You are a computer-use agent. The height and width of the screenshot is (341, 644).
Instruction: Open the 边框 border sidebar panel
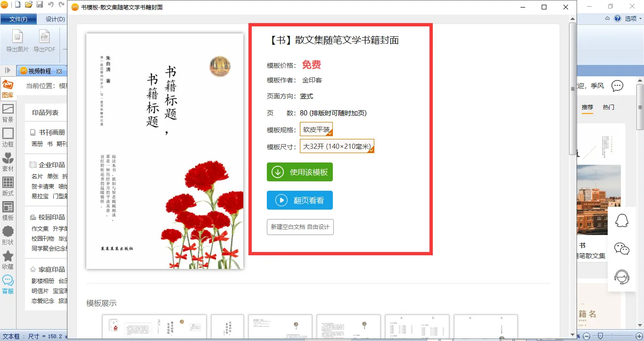(8, 138)
